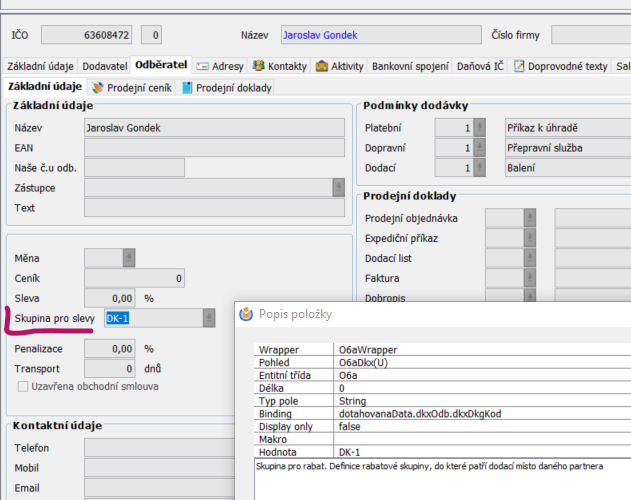Switch to the Aktivity tab
Viewport: 631px width, 500px height.
(x=340, y=66)
